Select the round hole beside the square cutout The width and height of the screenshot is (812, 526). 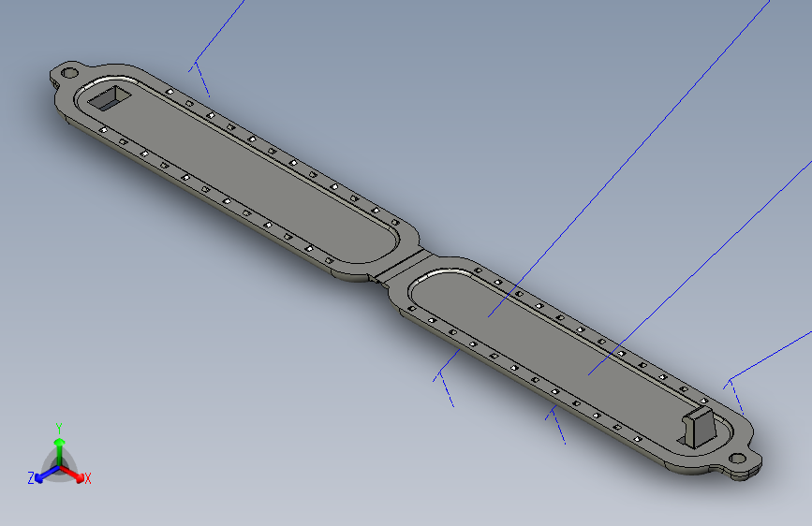point(69,72)
